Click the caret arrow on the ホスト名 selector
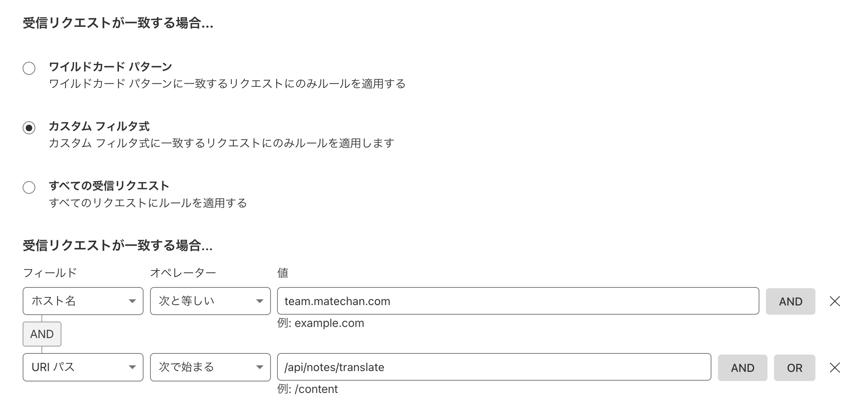 click(x=132, y=301)
